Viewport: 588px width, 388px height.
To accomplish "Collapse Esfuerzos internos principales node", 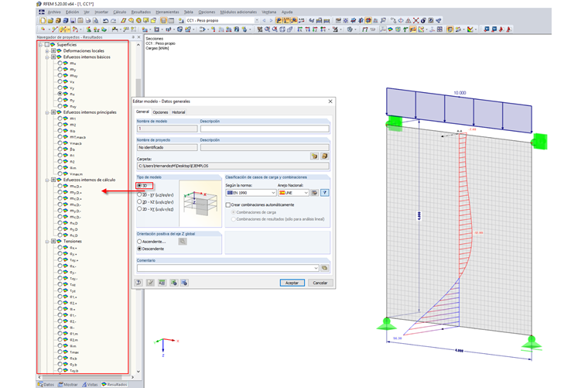I will pyautogui.click(x=47, y=112).
